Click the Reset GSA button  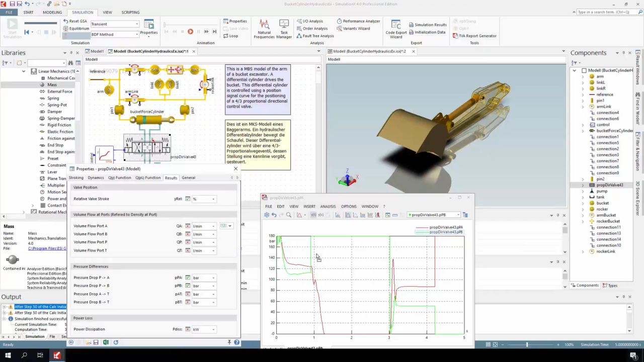point(75,21)
